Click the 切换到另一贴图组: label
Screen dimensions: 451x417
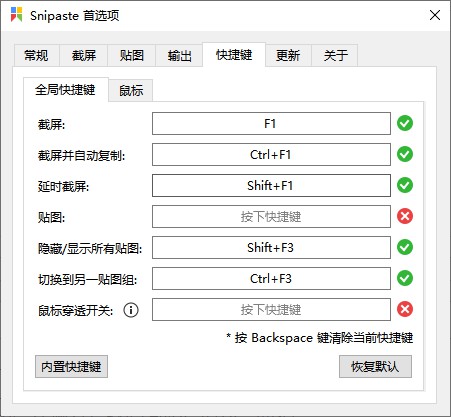pos(87,279)
